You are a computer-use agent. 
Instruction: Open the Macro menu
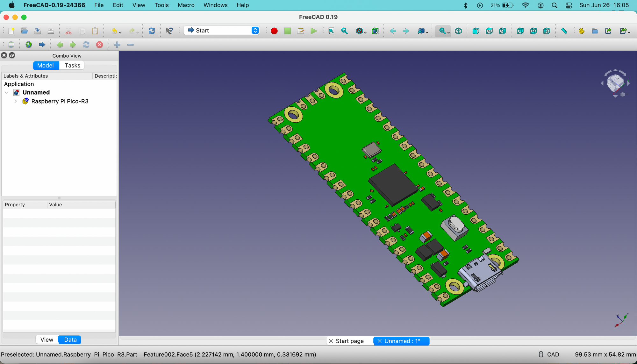point(186,5)
